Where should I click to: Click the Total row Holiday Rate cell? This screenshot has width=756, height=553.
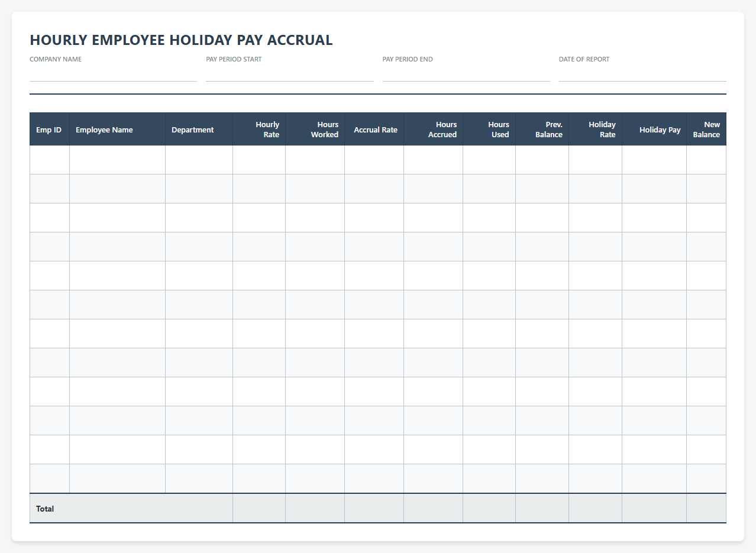(596, 509)
